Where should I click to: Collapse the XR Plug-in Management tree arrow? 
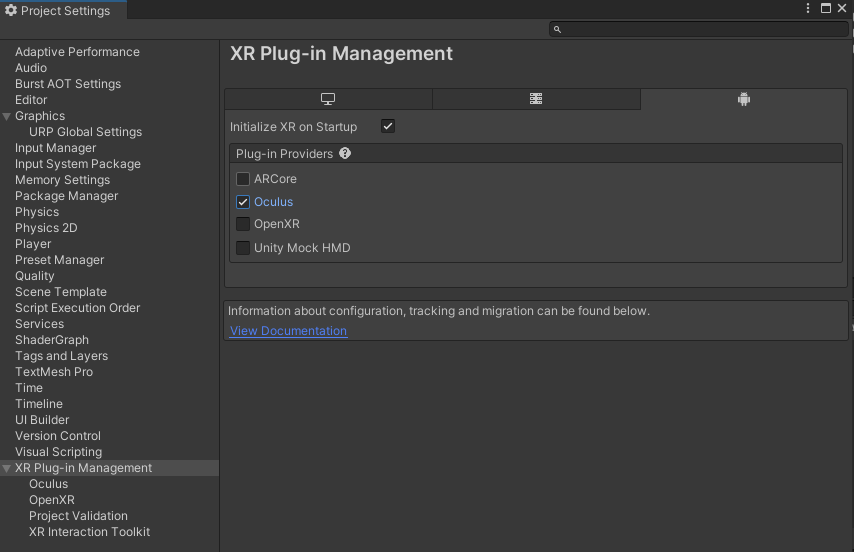point(7,468)
